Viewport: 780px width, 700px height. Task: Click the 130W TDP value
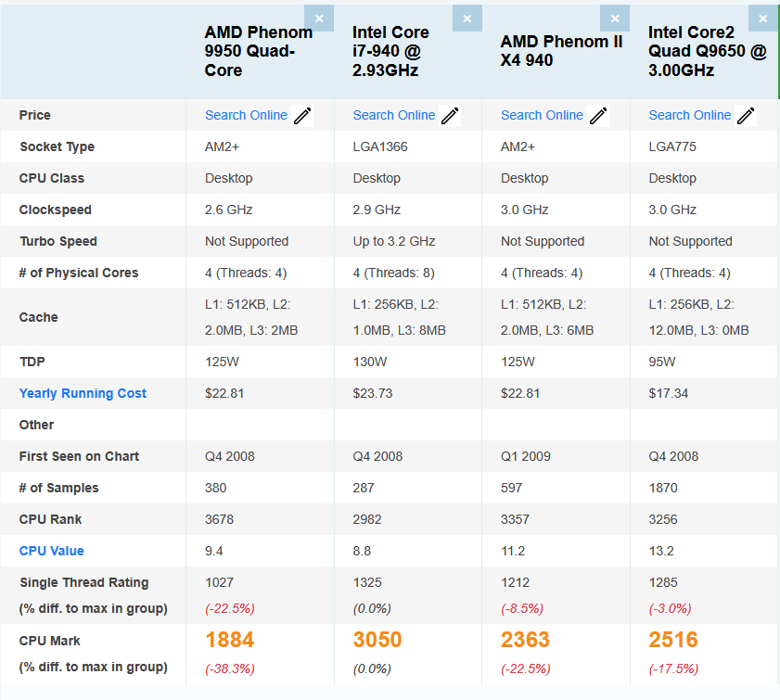pos(370,362)
